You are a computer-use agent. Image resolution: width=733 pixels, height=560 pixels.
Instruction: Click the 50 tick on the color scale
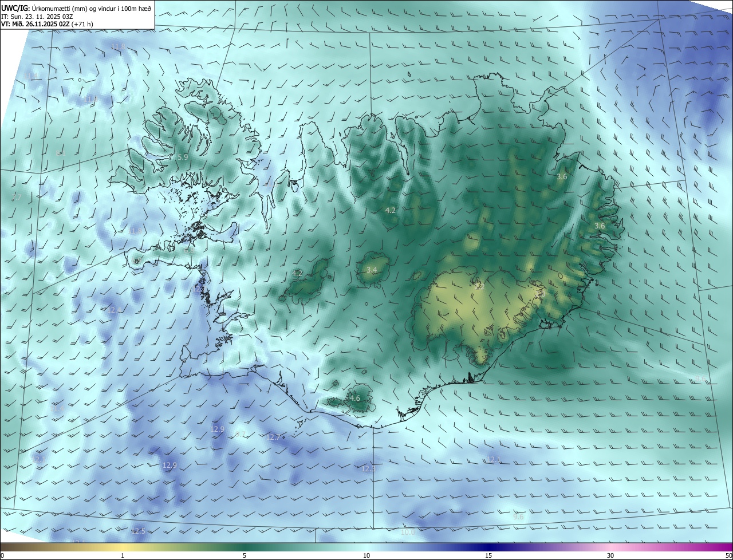[x=728, y=555]
